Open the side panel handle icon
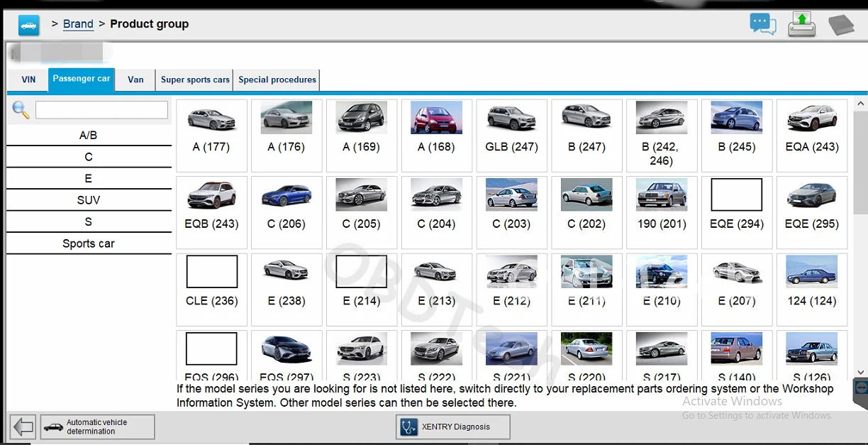868x445 pixels. coord(860,388)
